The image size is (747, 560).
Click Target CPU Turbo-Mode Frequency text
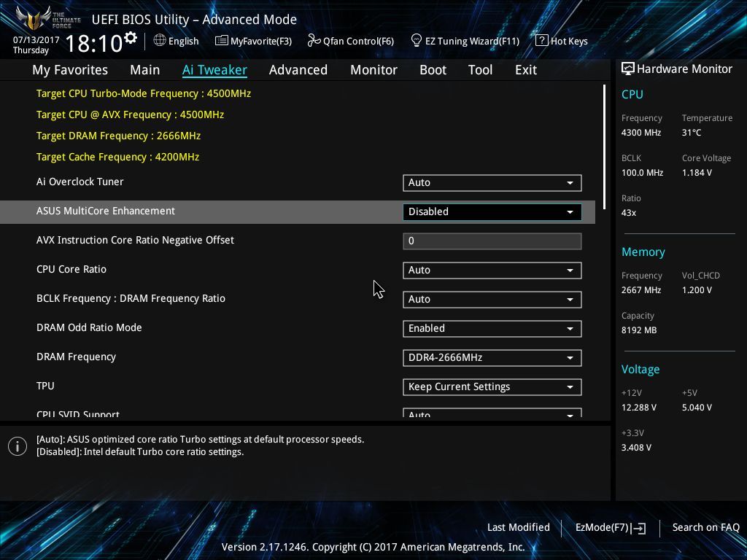[x=144, y=94]
